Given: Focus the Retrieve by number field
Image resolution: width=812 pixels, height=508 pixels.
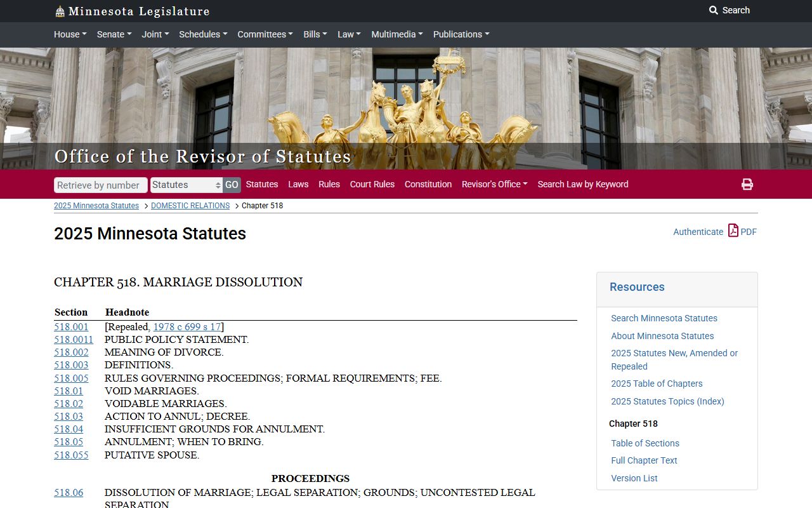Looking at the screenshot, I should pyautogui.click(x=101, y=185).
